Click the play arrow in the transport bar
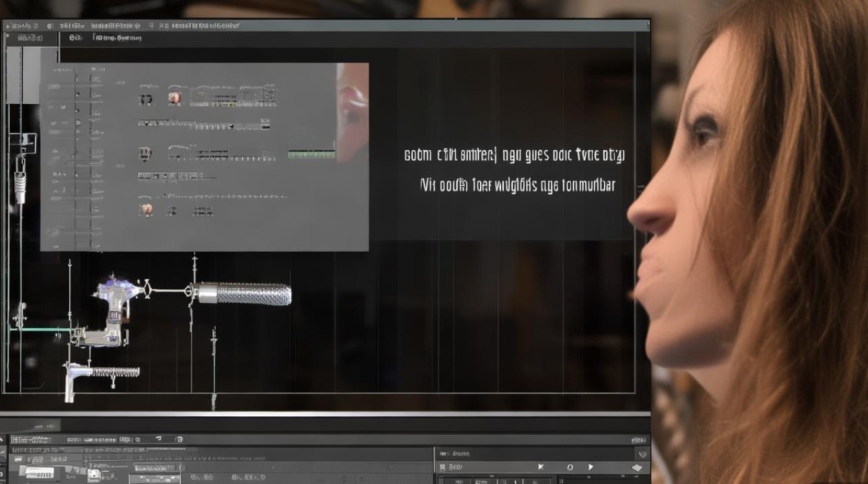 pos(590,467)
